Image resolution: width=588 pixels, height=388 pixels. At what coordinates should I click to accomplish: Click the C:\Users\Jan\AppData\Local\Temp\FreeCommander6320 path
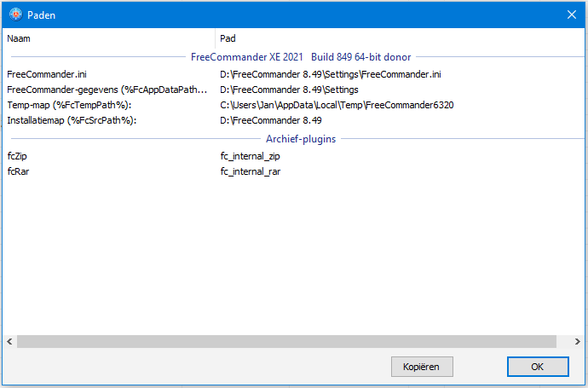click(x=337, y=105)
